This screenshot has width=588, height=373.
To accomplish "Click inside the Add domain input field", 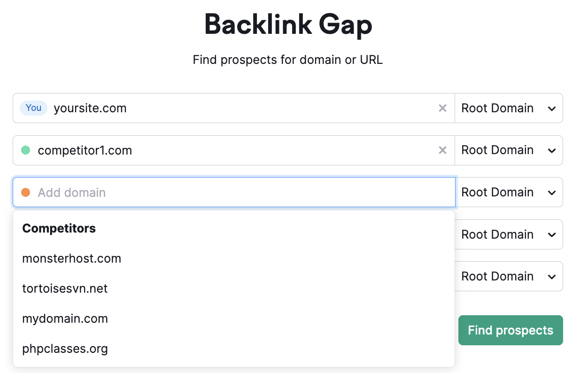I will click(x=188, y=192).
